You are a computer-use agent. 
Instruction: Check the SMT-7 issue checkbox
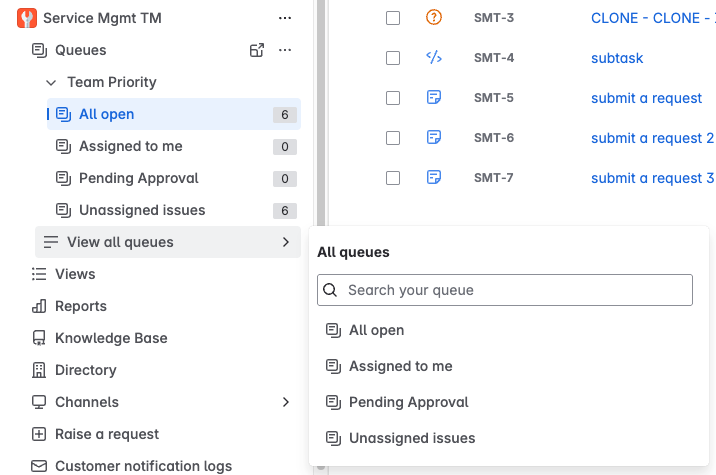click(393, 178)
